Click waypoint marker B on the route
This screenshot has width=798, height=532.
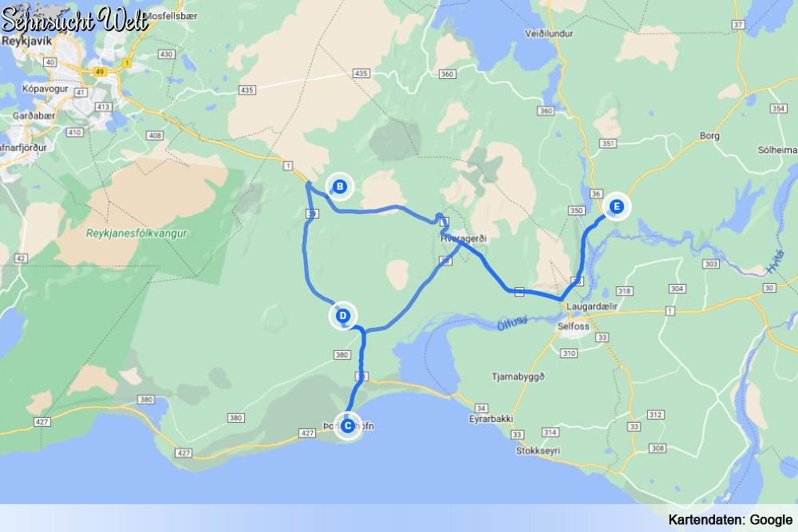(340, 187)
